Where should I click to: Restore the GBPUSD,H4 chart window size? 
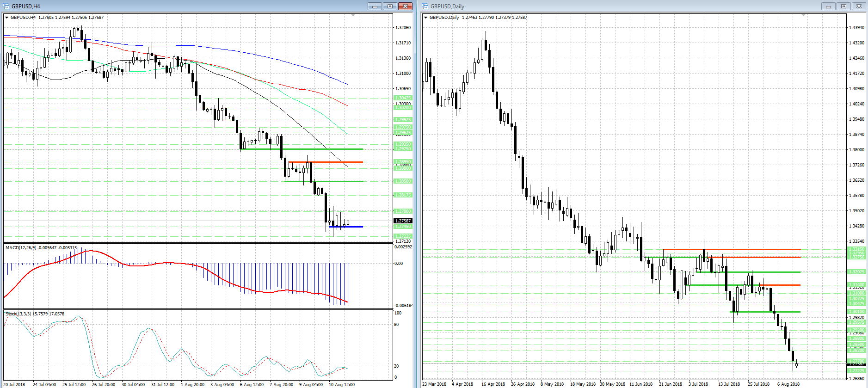coord(390,6)
